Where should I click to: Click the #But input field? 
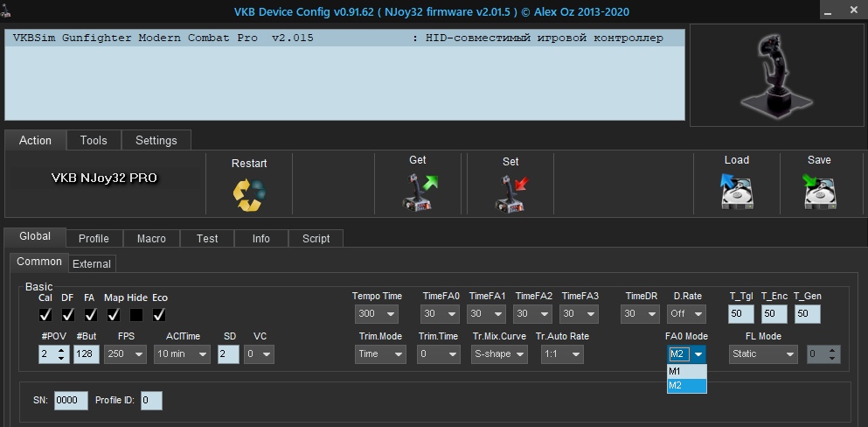click(87, 353)
